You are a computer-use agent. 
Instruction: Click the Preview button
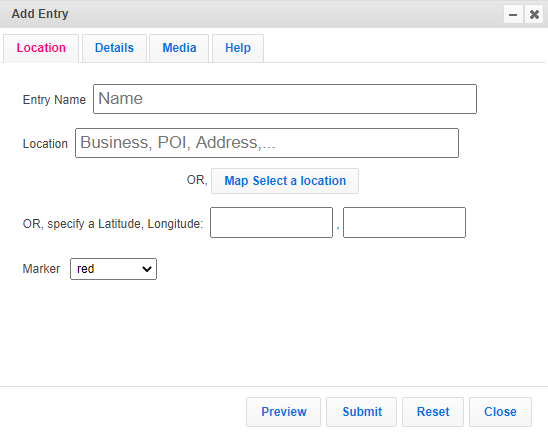283,412
